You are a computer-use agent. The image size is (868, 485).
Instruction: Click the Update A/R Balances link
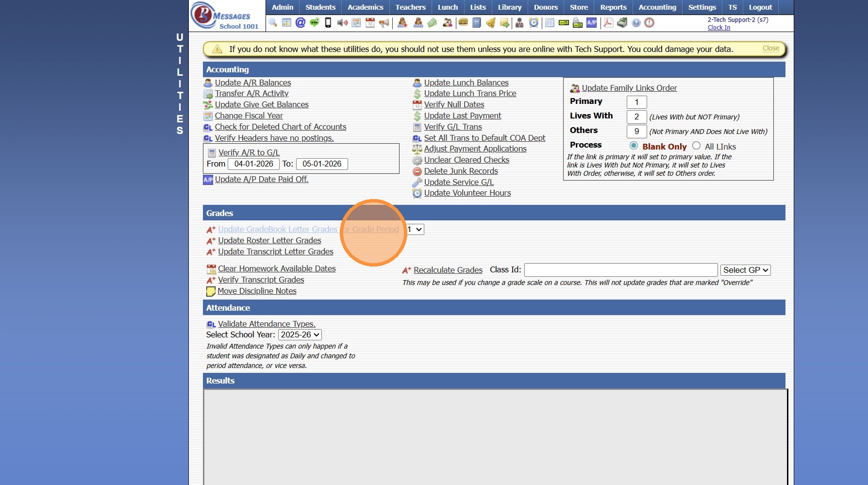253,83
